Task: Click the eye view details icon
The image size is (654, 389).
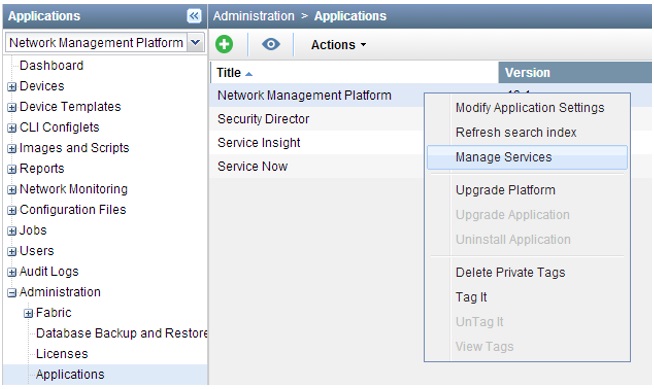Action: tap(271, 44)
